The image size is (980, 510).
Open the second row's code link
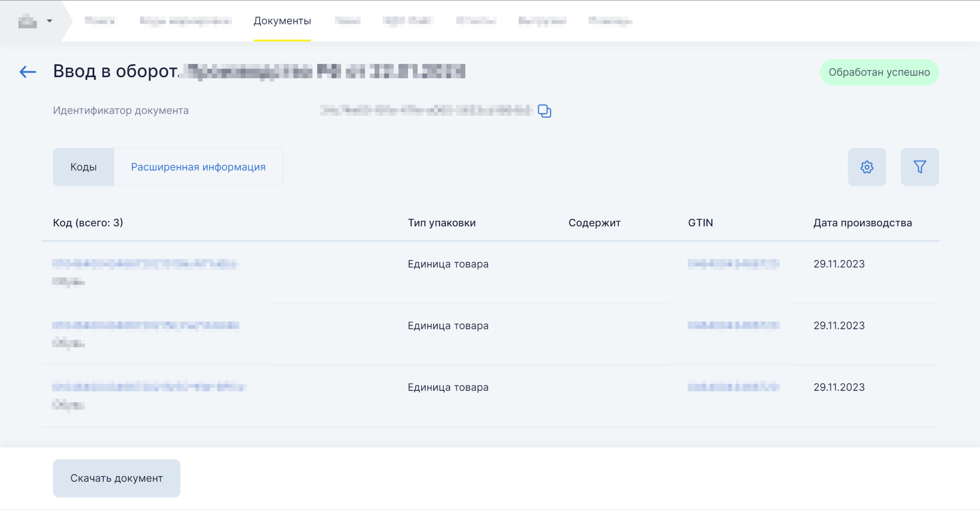click(145, 325)
